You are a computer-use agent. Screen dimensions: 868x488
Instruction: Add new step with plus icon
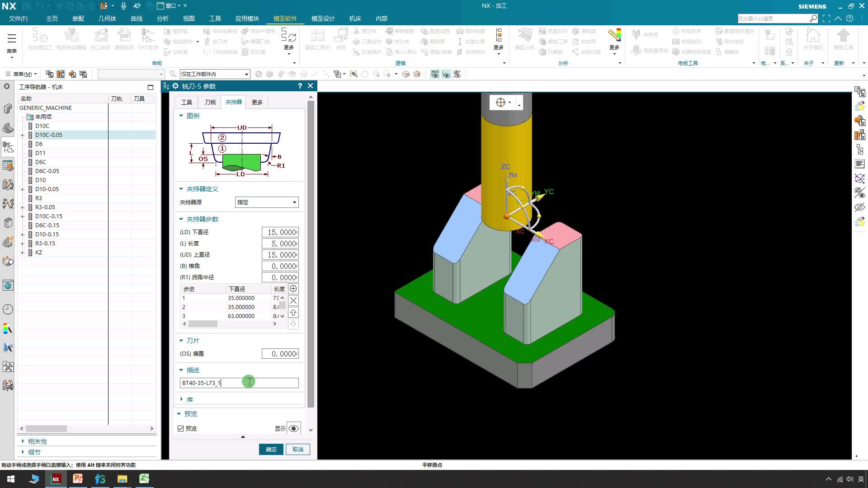coord(293,289)
